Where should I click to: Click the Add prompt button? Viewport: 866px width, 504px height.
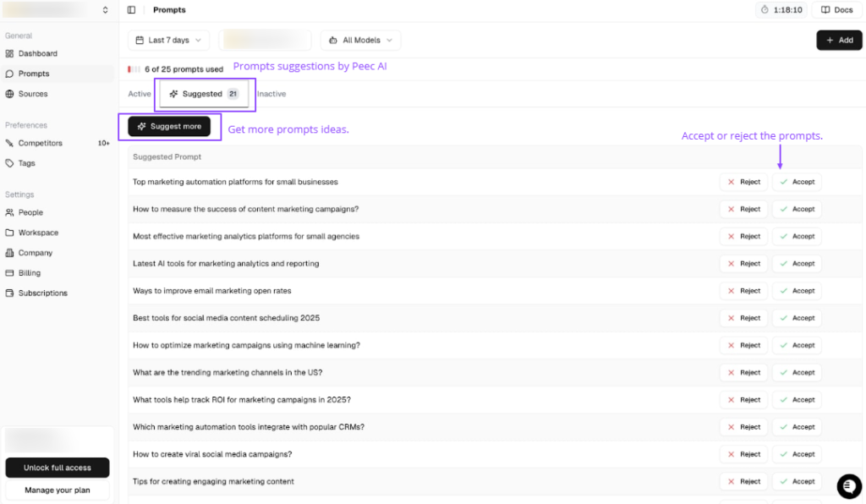(x=838, y=40)
